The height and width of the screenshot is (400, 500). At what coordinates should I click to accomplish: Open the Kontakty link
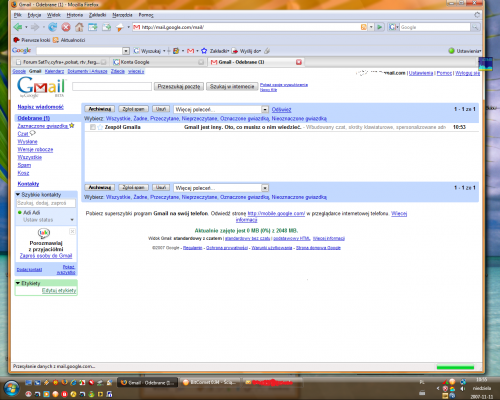click(x=28, y=184)
